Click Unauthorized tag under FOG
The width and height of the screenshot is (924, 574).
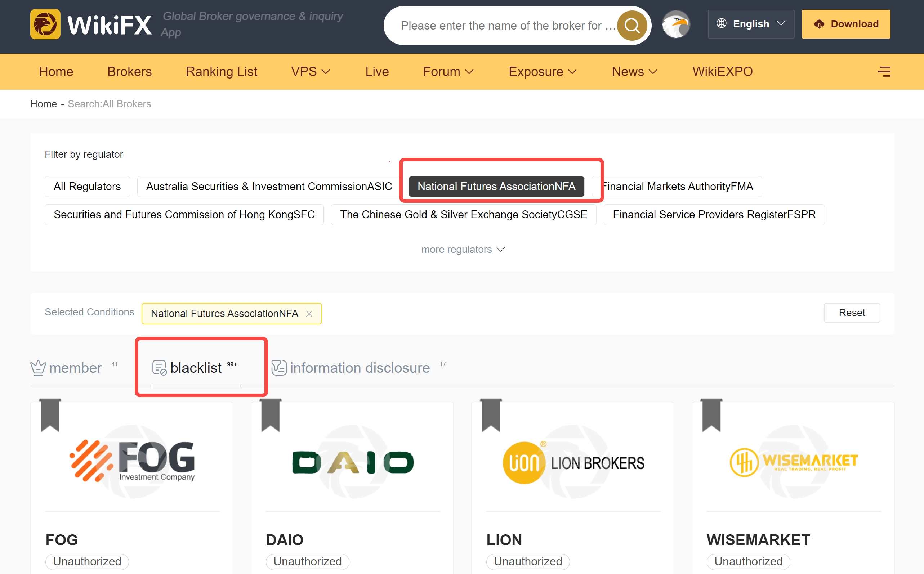[87, 561]
